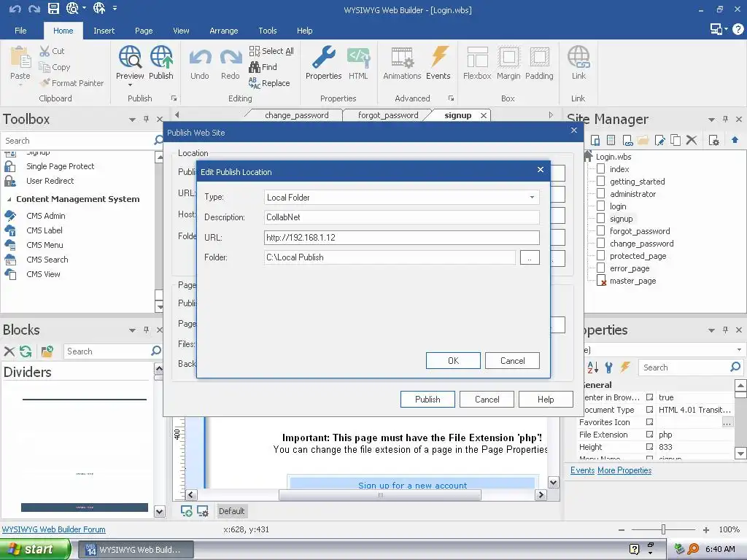Click Help button in Publish Web Site dialog
The height and width of the screenshot is (560, 747).
tap(546, 399)
